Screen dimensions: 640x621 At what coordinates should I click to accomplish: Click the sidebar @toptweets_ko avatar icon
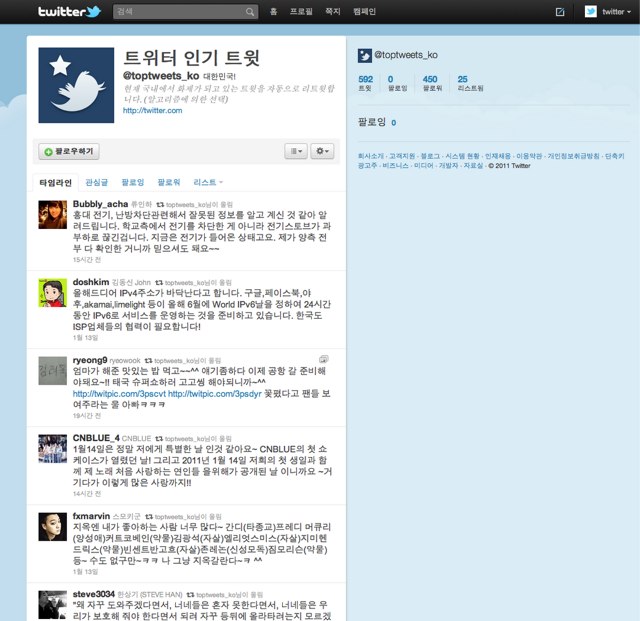[x=364, y=56]
